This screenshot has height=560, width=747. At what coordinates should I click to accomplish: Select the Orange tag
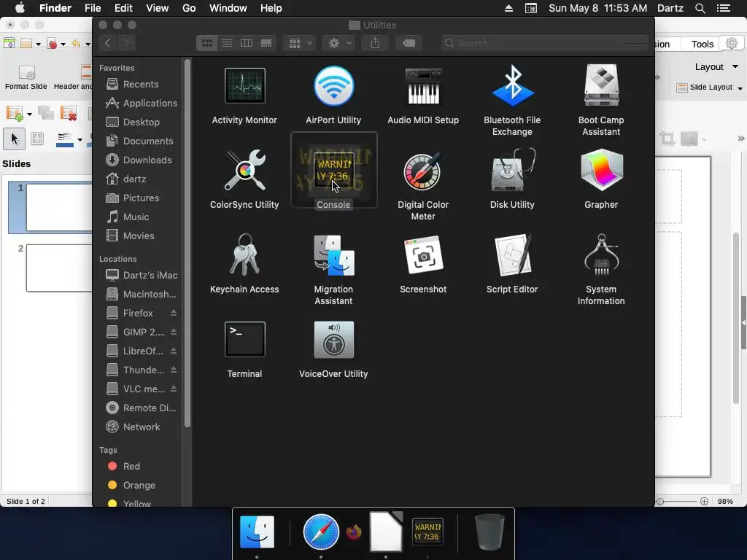(x=139, y=485)
